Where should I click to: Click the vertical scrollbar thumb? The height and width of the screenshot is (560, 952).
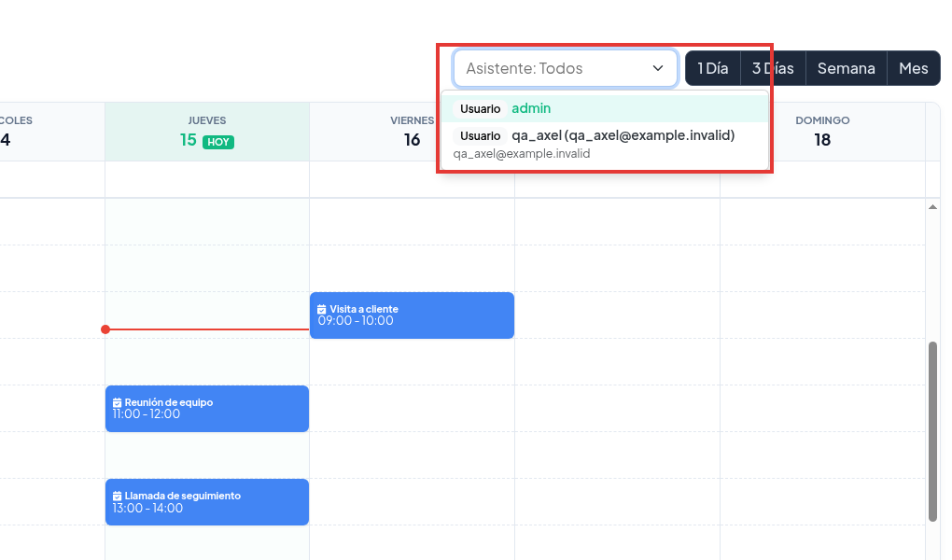[932, 432]
